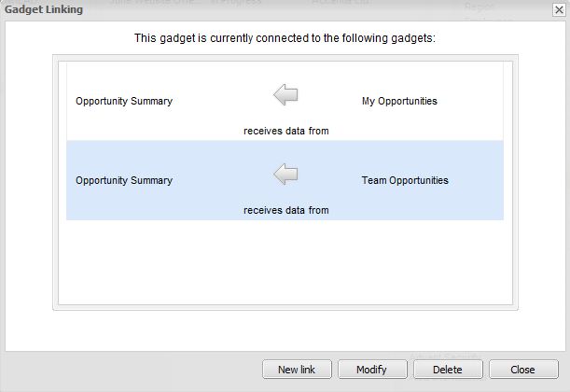Delete the selected gadget link

447,370
